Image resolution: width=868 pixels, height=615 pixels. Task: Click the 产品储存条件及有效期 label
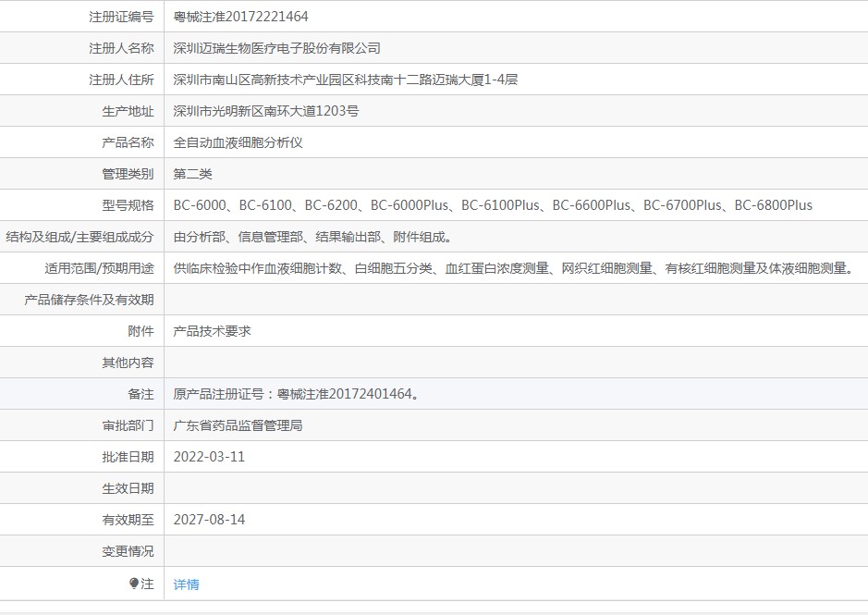click(x=89, y=300)
